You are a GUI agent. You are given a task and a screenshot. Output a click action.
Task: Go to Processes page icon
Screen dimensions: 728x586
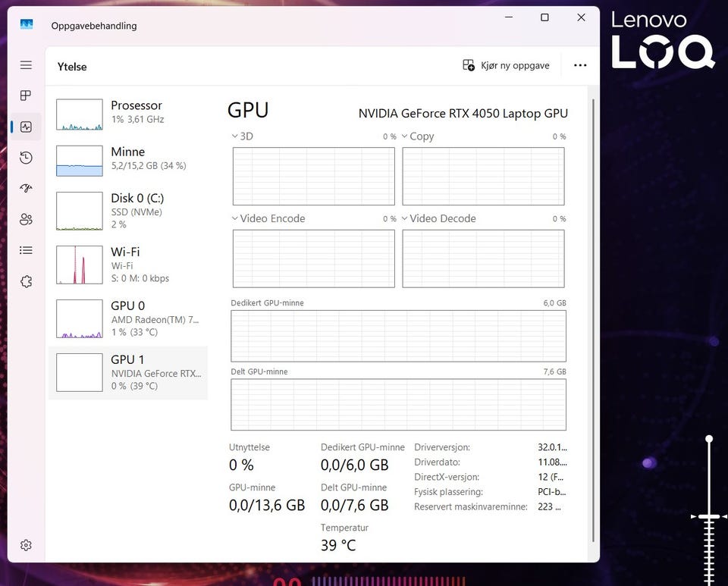coord(26,96)
